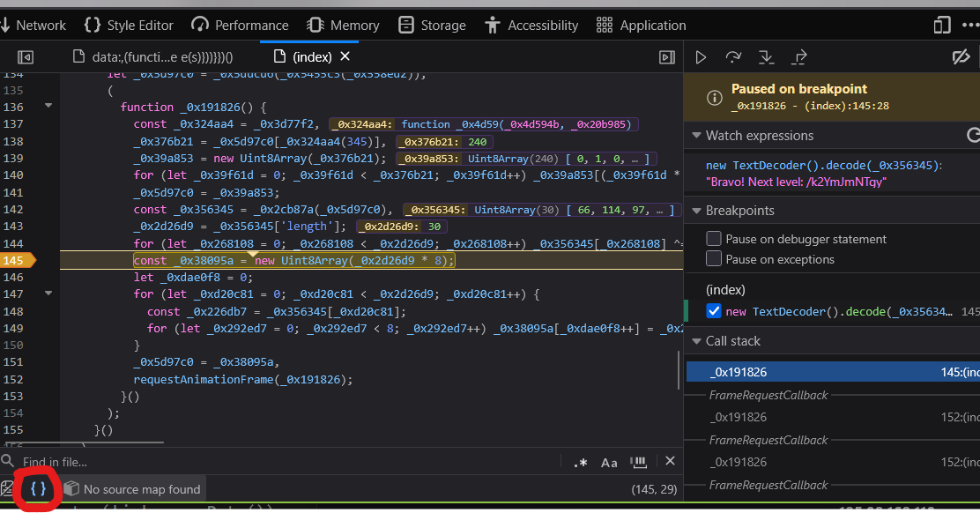The image size is (980, 513).
Task: Toggle the sources list pane icon
Action: (26, 57)
